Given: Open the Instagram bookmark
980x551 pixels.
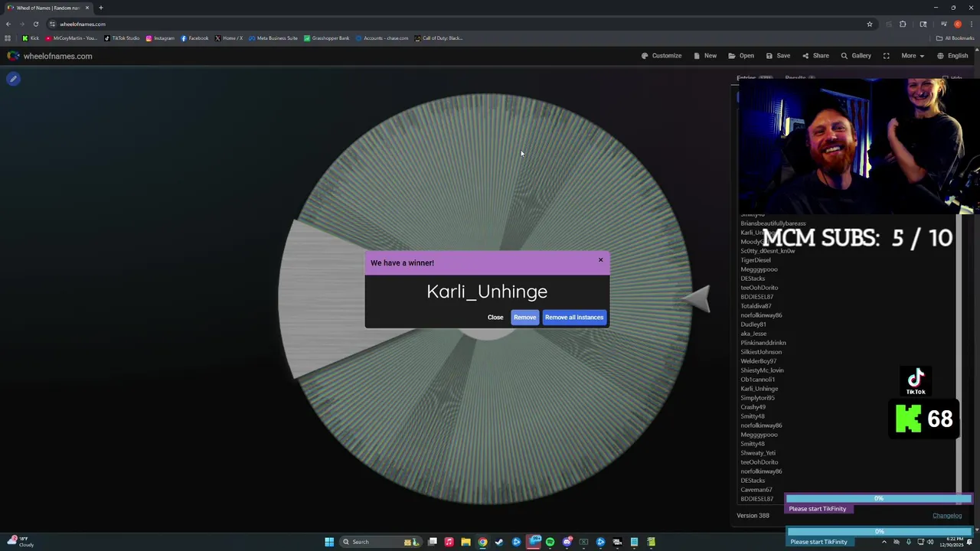Looking at the screenshot, I should pyautogui.click(x=160, y=38).
